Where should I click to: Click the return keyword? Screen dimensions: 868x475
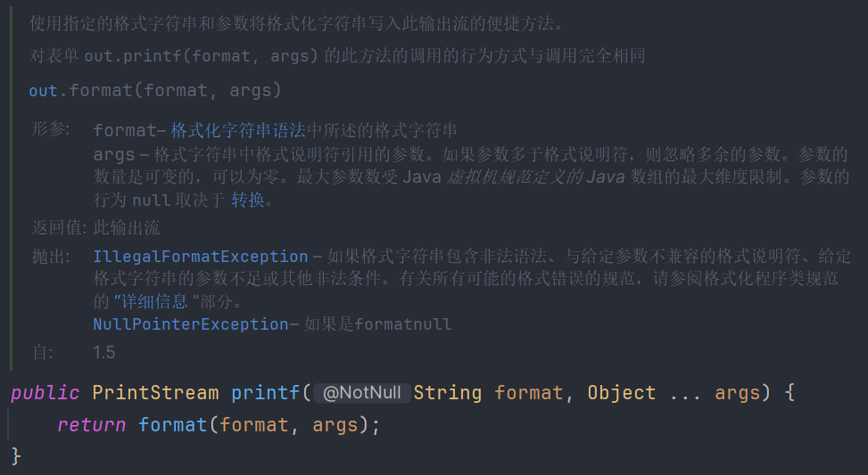click(91, 425)
